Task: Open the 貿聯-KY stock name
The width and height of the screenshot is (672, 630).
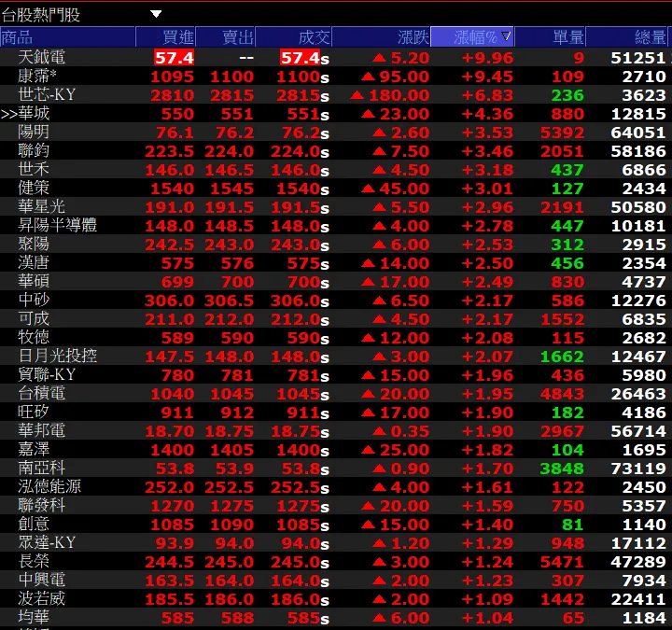Action: pyautogui.click(x=47, y=375)
